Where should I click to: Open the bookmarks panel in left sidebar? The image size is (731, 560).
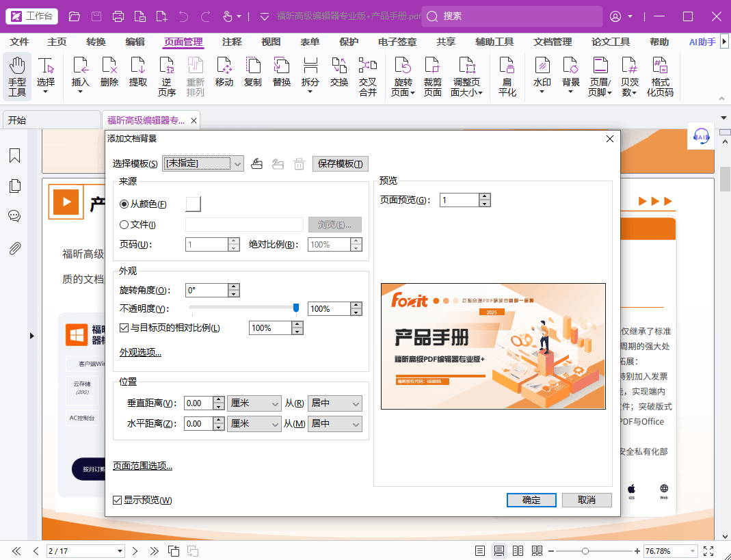point(15,156)
